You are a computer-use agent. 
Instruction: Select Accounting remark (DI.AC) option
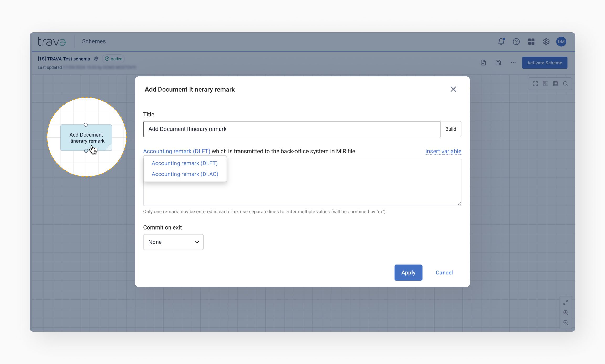pos(185,174)
